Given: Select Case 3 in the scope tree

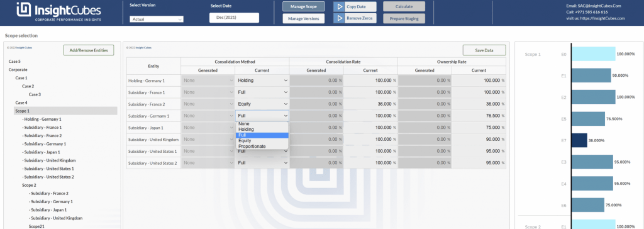Looking at the screenshot, I should pos(35,94).
